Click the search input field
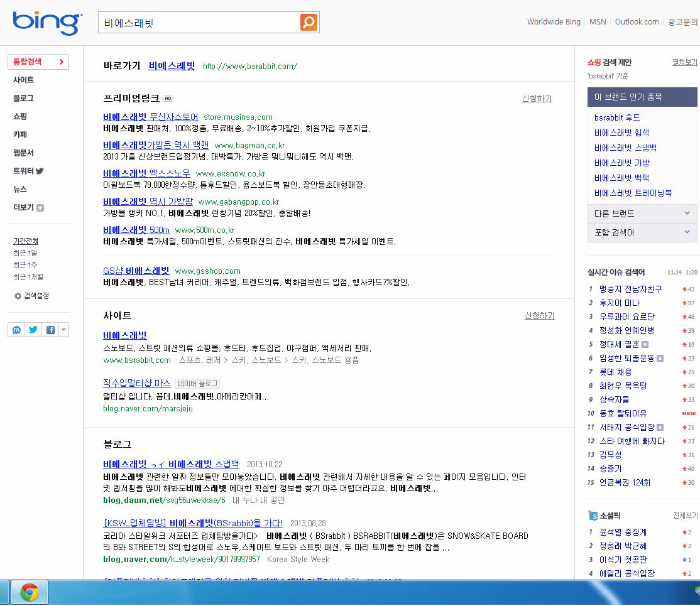The width and height of the screenshot is (700, 606). point(199,23)
